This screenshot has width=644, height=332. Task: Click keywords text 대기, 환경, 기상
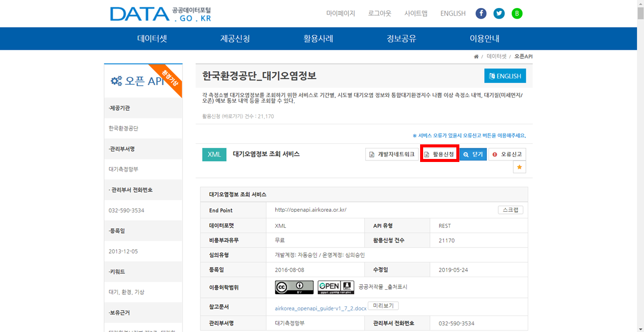click(x=126, y=292)
